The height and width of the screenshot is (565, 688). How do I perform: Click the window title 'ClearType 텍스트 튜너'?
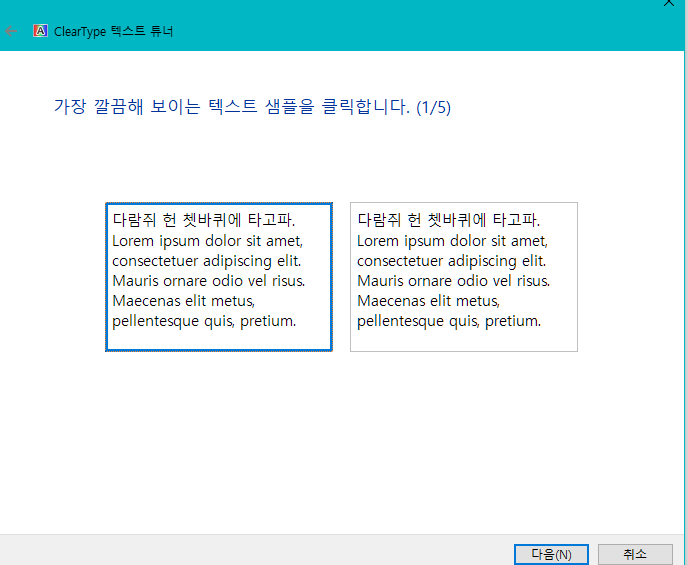pos(114,31)
